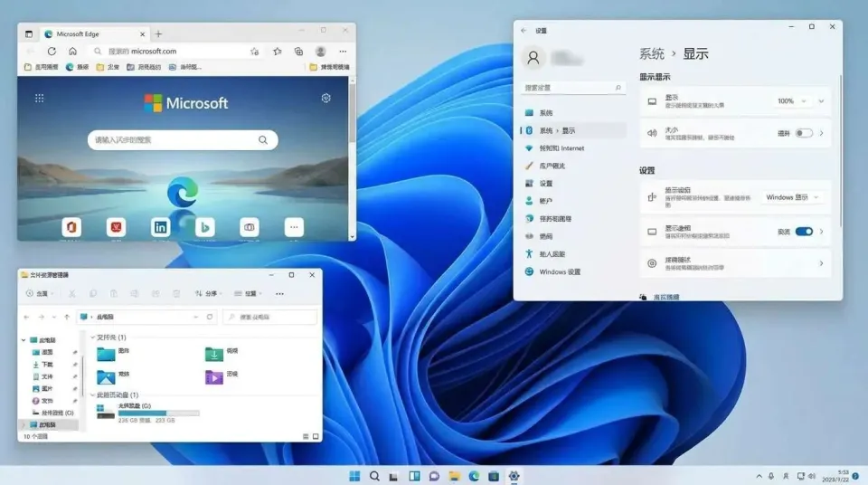868x485 pixels.
Task: Click the local disk (C:) drive
Action: click(x=149, y=412)
